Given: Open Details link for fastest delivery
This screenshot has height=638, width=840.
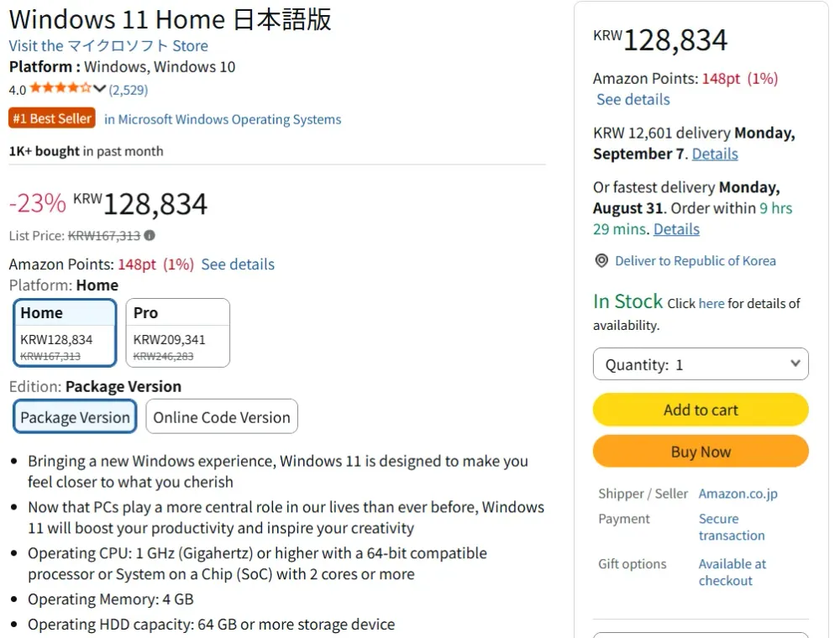Looking at the screenshot, I should click(x=676, y=230).
